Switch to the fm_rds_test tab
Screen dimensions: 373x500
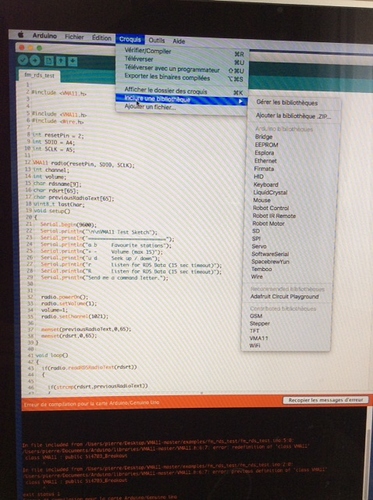[39, 76]
